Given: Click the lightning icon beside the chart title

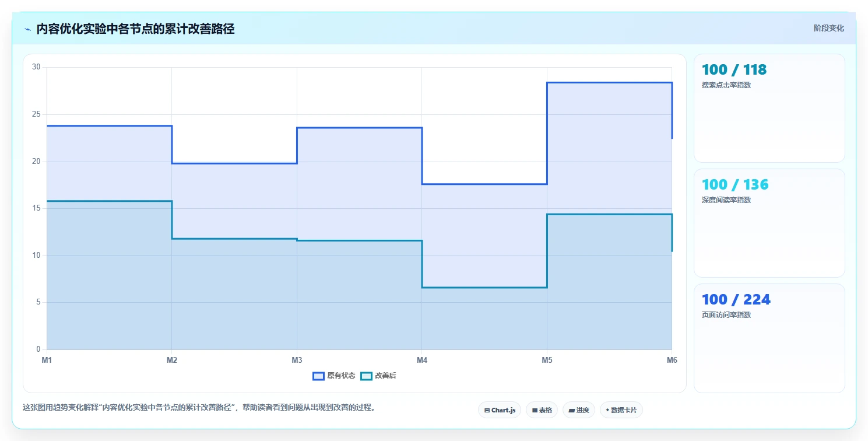Looking at the screenshot, I should [27, 29].
